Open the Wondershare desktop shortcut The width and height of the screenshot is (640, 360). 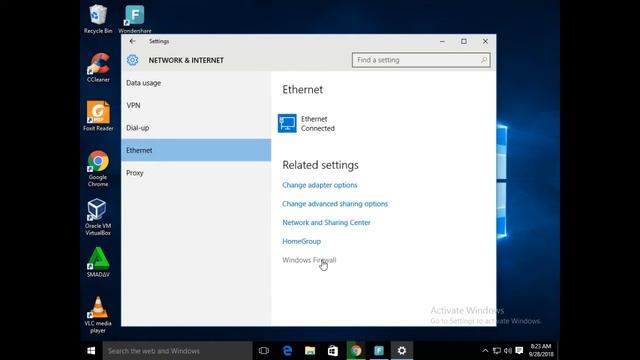135,19
